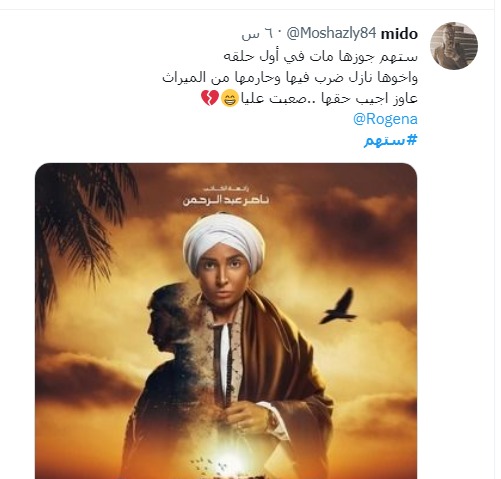This screenshot has width=501, height=479.
Task: Click the white turban in the poster
Action: pos(224,239)
